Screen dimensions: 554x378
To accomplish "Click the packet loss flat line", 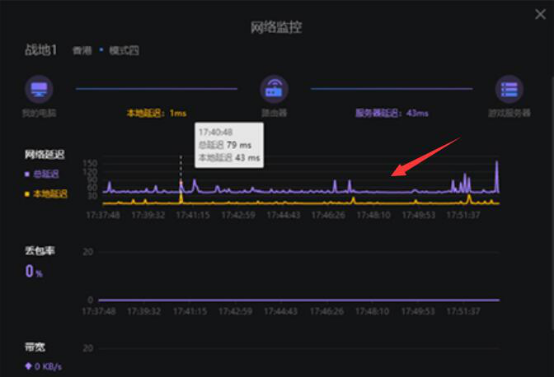I will 299,300.
